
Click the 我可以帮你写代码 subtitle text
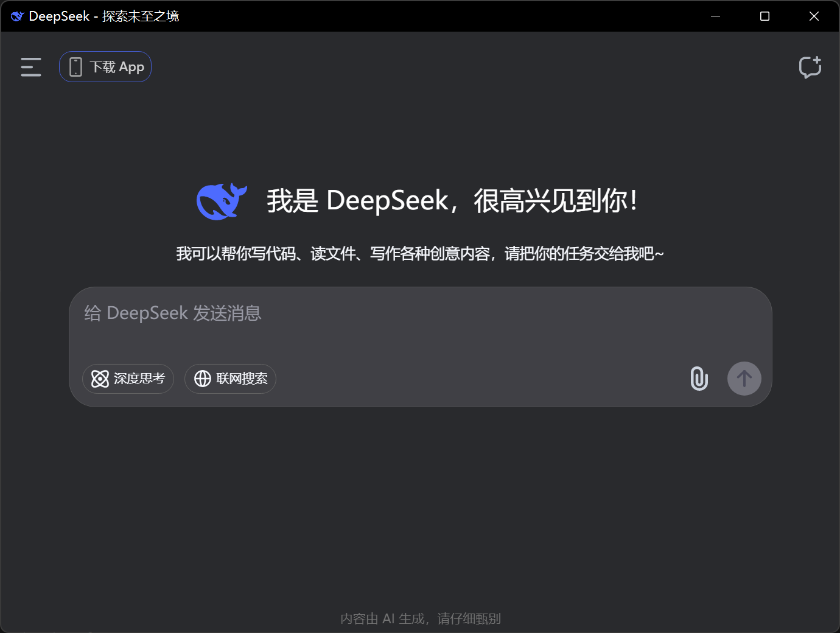420,253
